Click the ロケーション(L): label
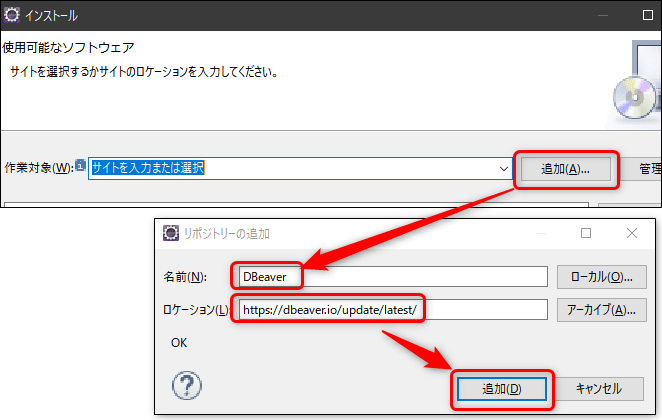This screenshot has width=662, height=420. point(196,310)
